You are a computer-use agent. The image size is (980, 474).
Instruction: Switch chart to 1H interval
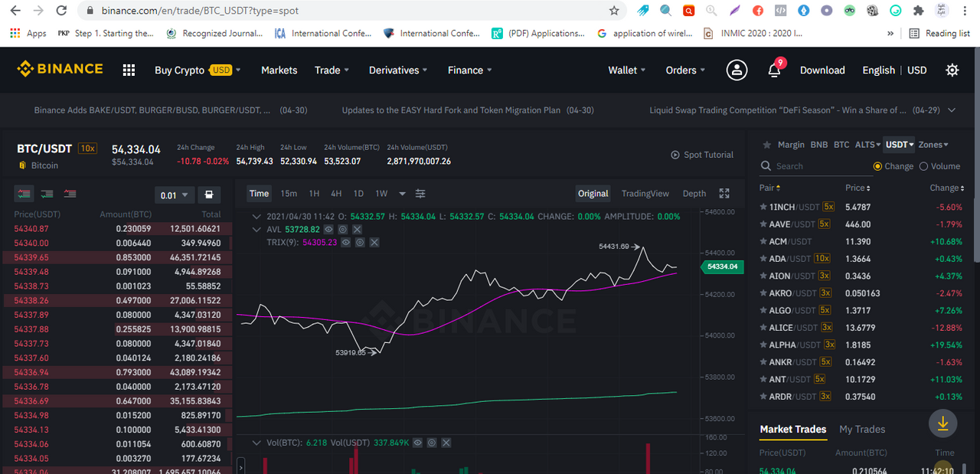click(314, 194)
